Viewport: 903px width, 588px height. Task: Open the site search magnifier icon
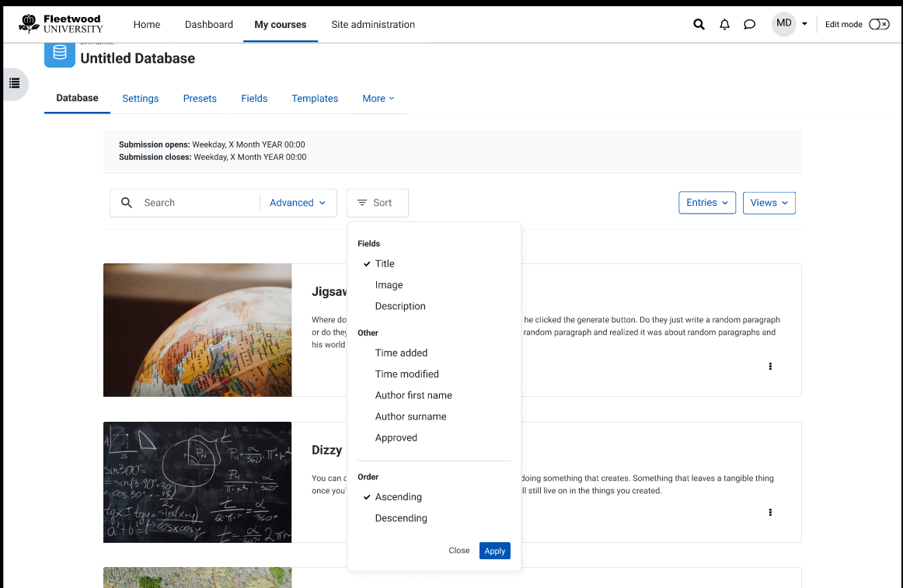pyautogui.click(x=699, y=24)
